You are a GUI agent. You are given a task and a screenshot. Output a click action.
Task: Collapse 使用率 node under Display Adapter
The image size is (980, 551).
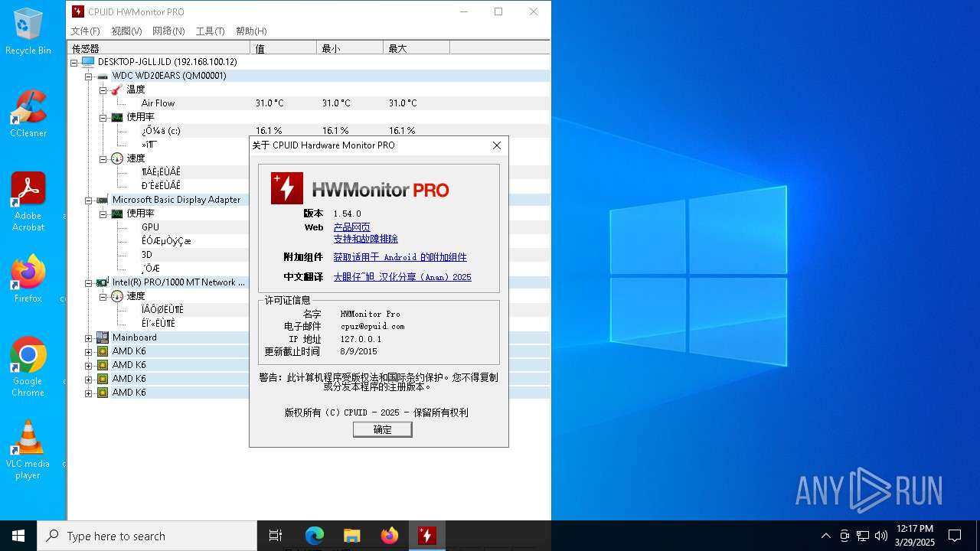point(103,214)
